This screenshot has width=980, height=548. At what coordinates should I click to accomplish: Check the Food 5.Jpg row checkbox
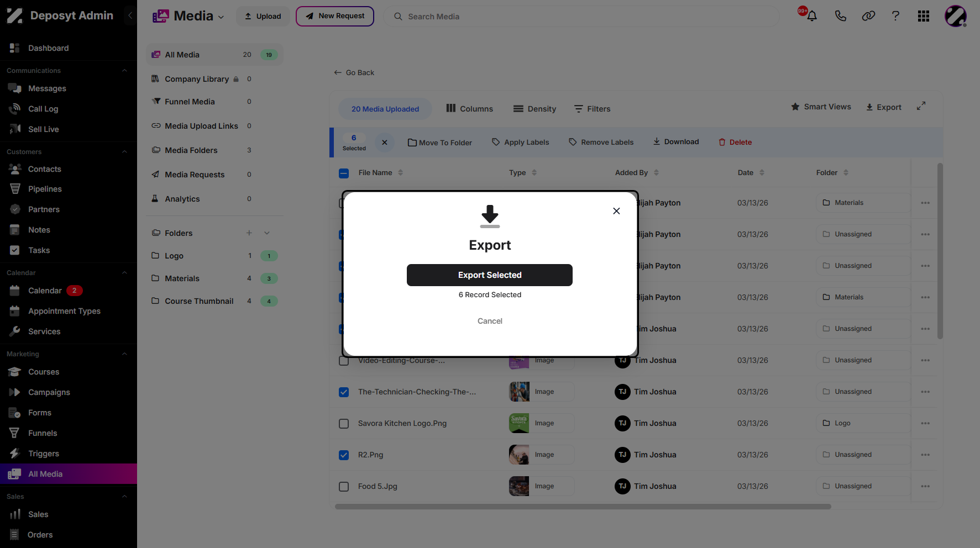(344, 487)
